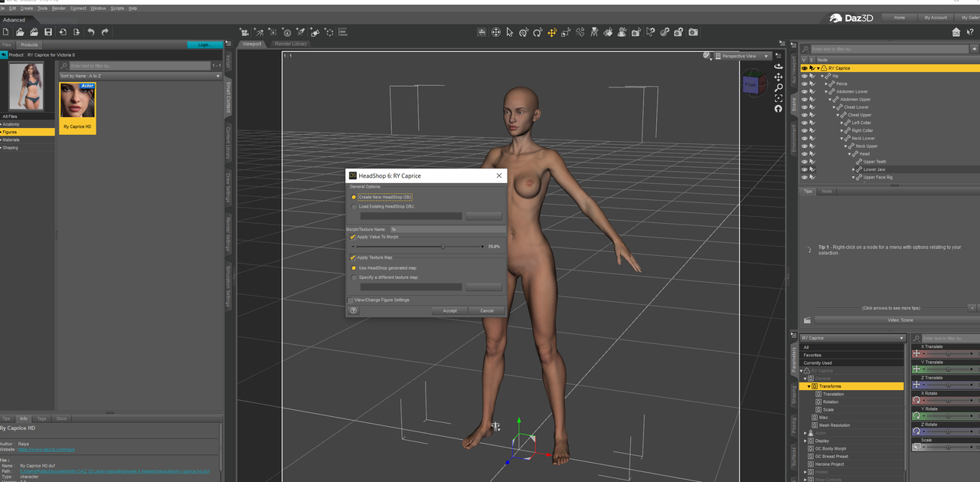This screenshot has height=482, width=980.
Task: Select the highlighted Universal Translate tool
Action: (x=551, y=32)
